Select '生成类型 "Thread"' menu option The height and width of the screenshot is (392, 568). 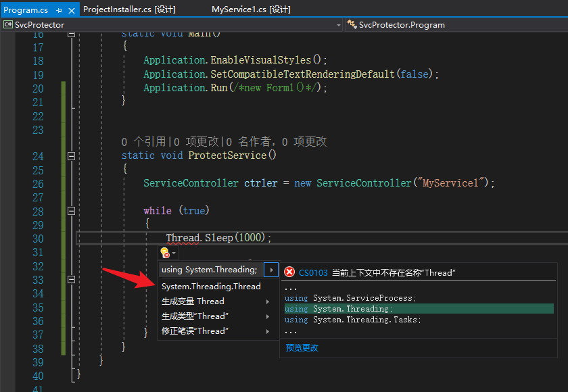coord(195,316)
